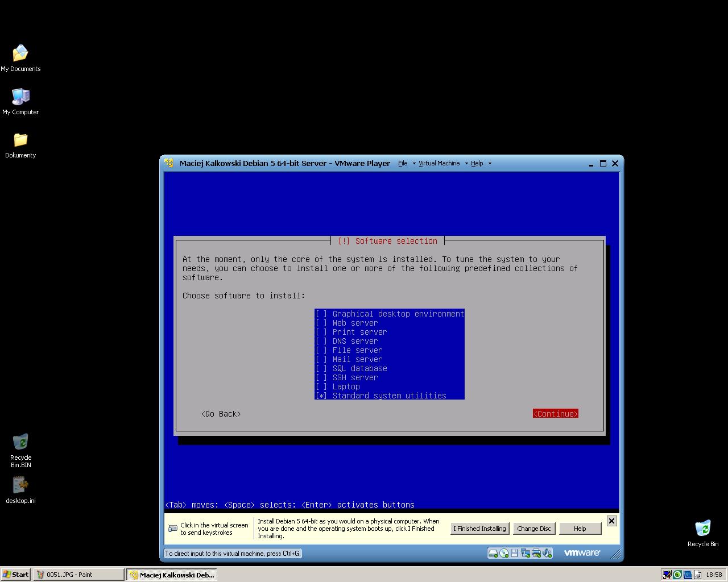Toggle the SSH server checkbox
728x582 pixels.
[321, 377]
